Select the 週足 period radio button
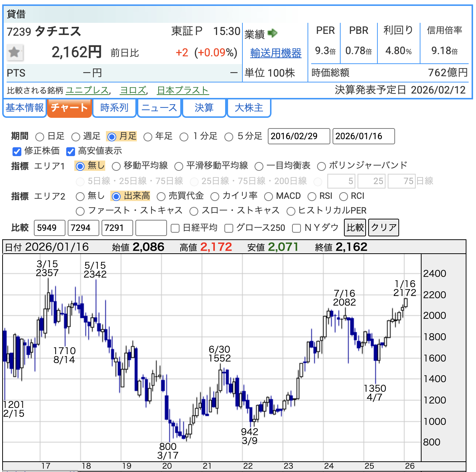Viewport: 476px width, 472px height. coord(76,137)
